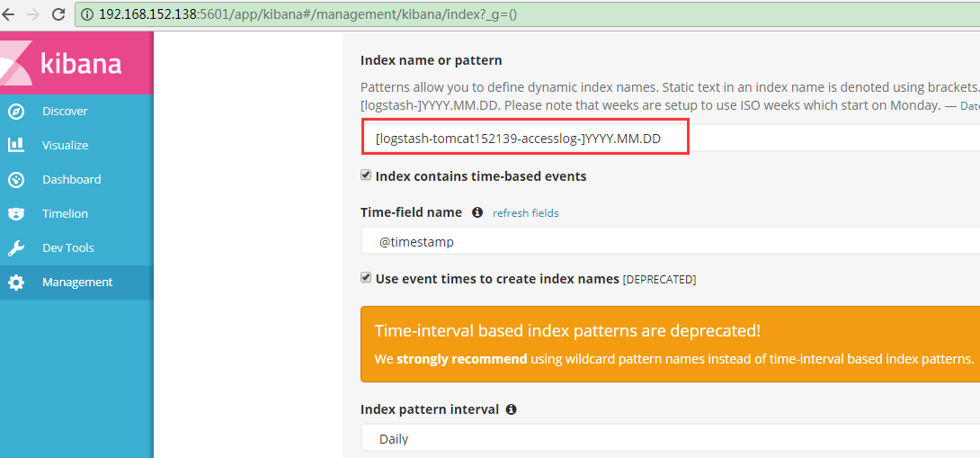Click the Timelion bear face icon
This screenshot has height=458, width=980.
(x=16, y=214)
